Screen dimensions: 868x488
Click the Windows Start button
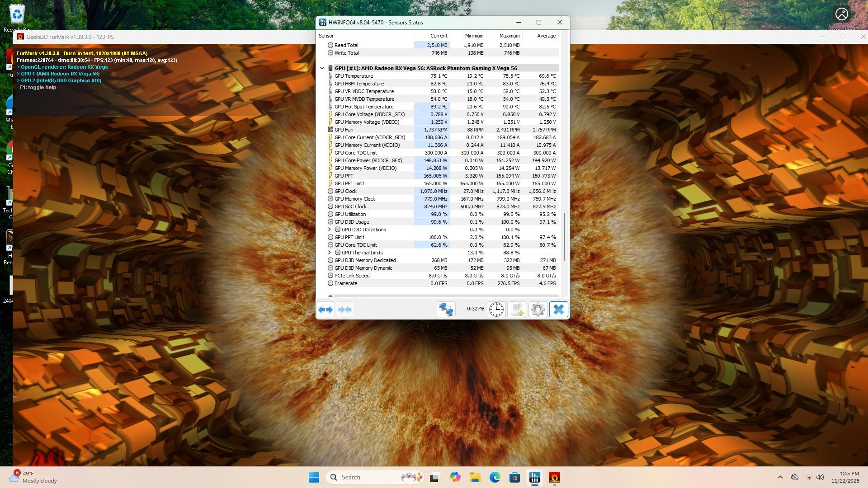(314, 477)
